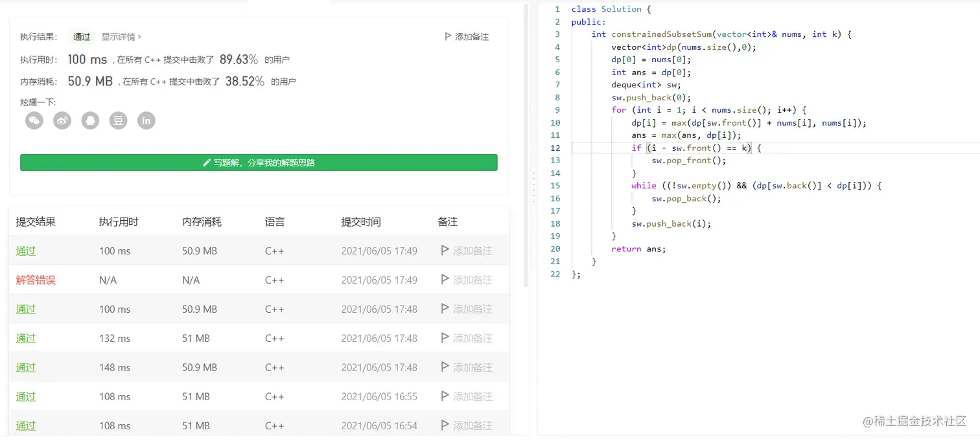Viewport: 980px width, 441px height.
Task: Click flag icon in 132 ms submission row
Action: coord(445,338)
